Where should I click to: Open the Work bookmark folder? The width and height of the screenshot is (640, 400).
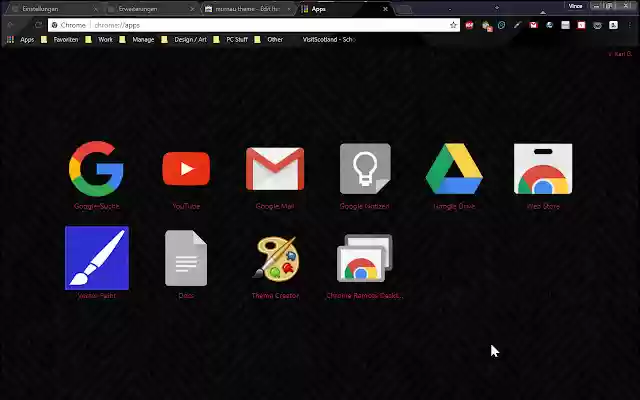click(99, 40)
